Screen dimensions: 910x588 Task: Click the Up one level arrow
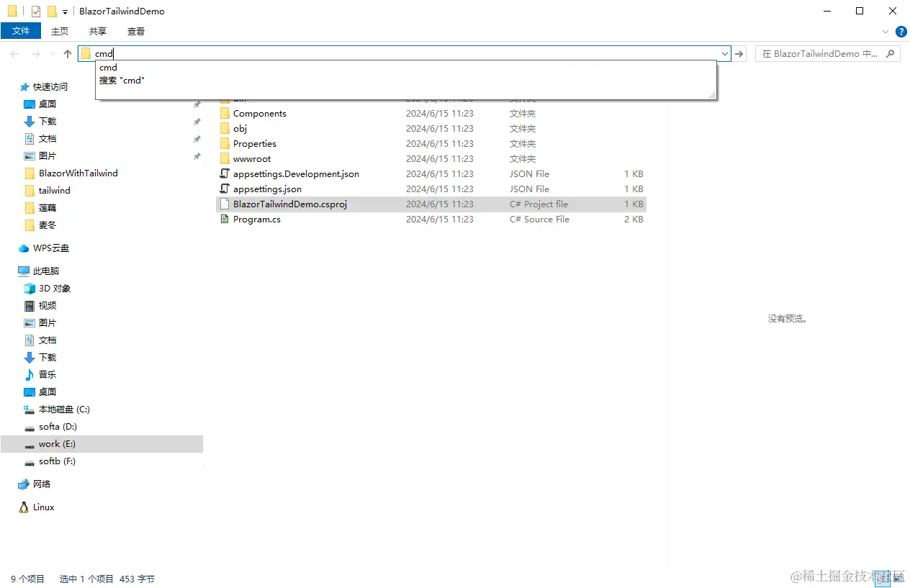pyautogui.click(x=68, y=54)
